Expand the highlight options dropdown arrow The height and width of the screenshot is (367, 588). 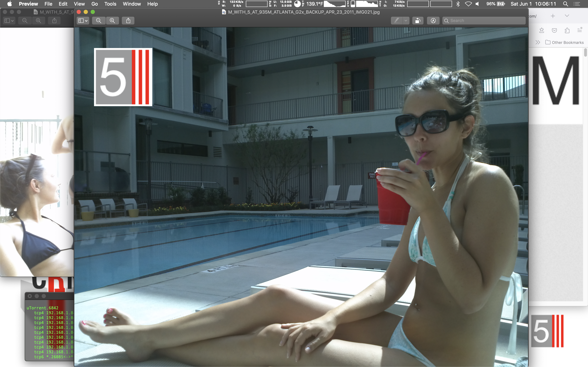coord(406,21)
